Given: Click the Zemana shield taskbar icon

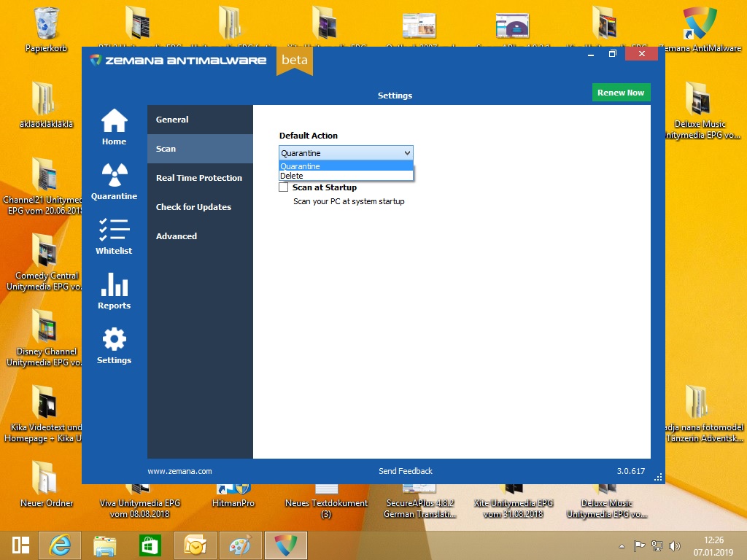Looking at the screenshot, I should click(x=286, y=545).
